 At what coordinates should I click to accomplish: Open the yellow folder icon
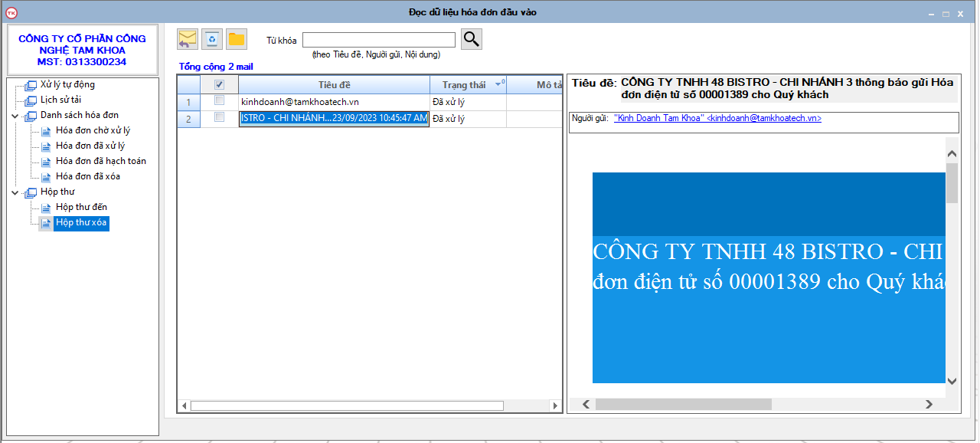(x=237, y=39)
